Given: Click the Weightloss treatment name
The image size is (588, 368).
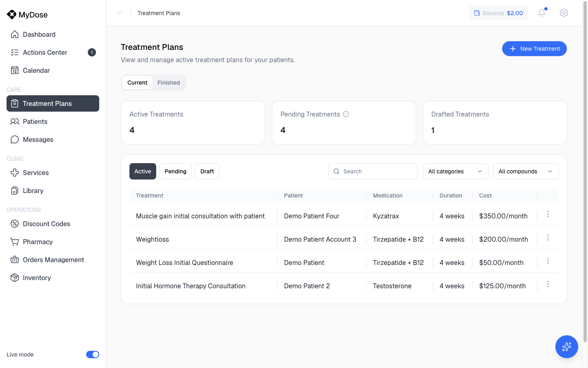Looking at the screenshot, I should coord(152,239).
